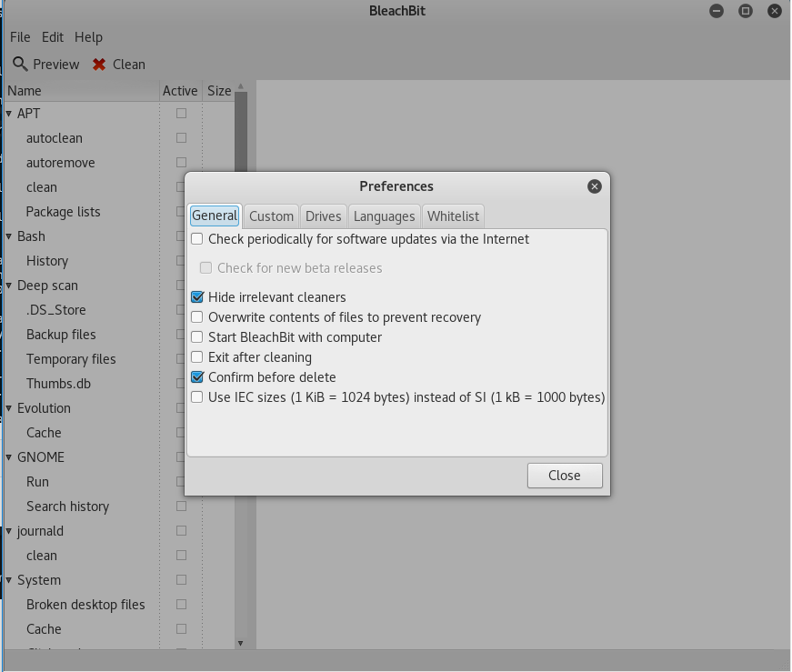Screen dimensions: 792x672
Task: Tick the autoremove Active checkbox
Action: click(x=181, y=162)
